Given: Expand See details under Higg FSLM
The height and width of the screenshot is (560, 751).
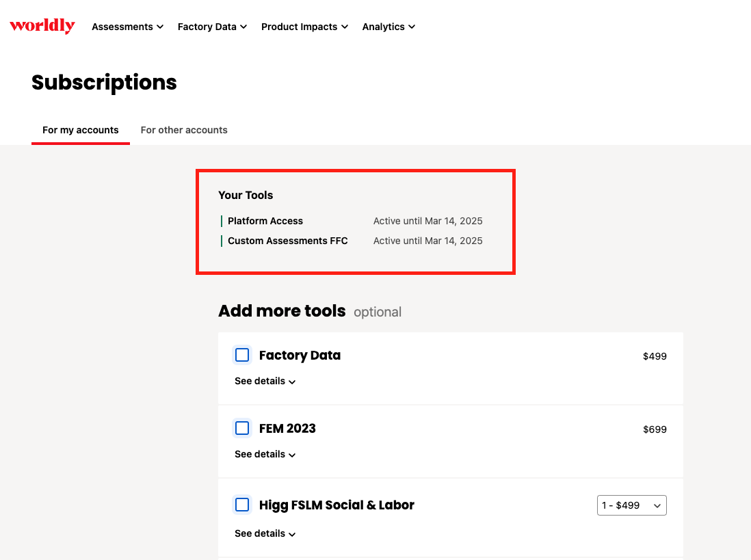Looking at the screenshot, I should [265, 533].
